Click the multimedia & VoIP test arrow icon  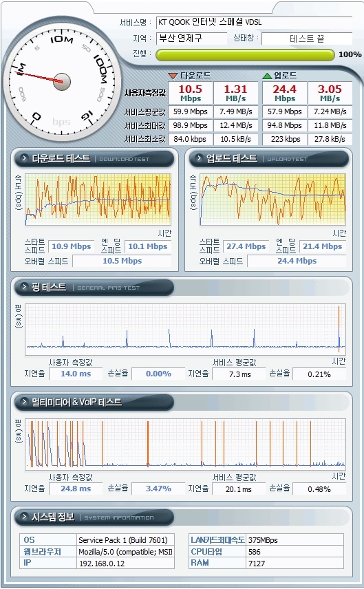click(x=24, y=402)
